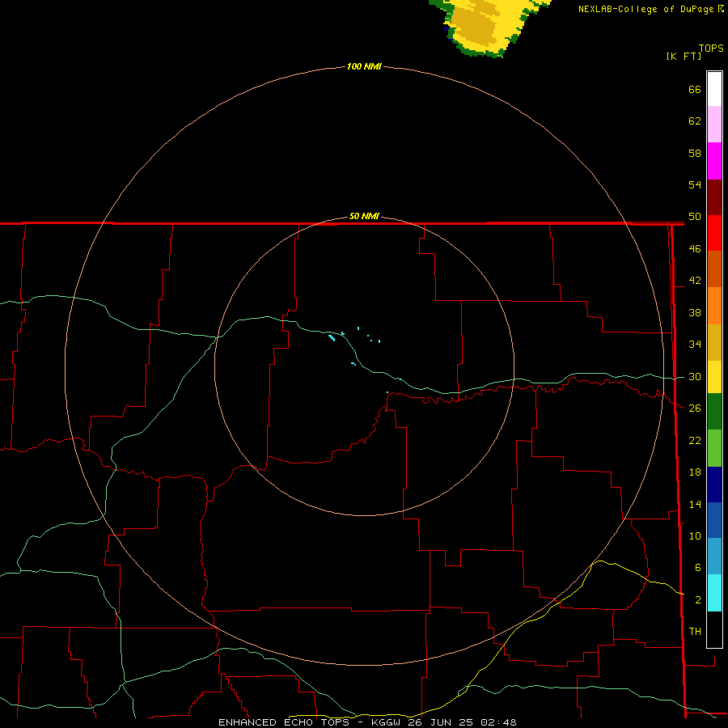Click the orange 42 K FT legend swatch

(714, 306)
